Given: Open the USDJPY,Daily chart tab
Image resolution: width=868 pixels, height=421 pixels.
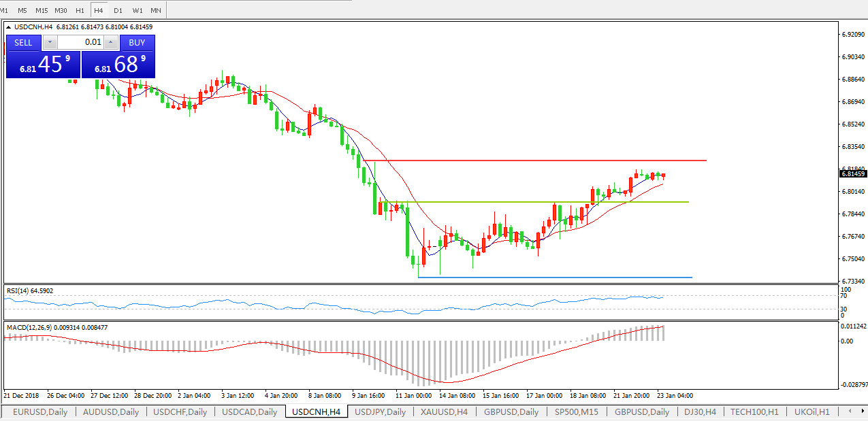Looking at the screenshot, I should coord(380,411).
